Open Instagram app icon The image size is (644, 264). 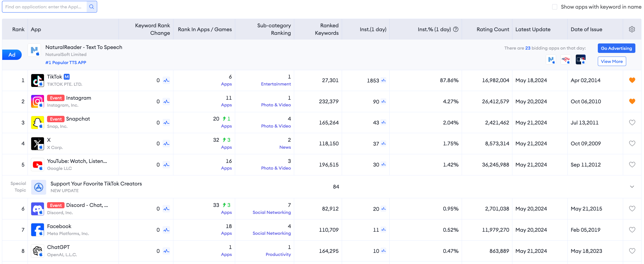pyautogui.click(x=38, y=101)
